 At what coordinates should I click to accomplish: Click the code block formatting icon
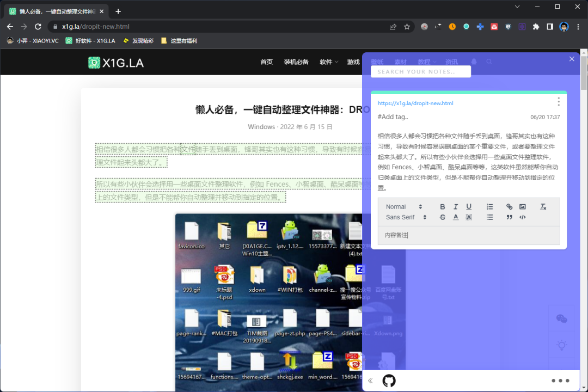pyautogui.click(x=522, y=217)
